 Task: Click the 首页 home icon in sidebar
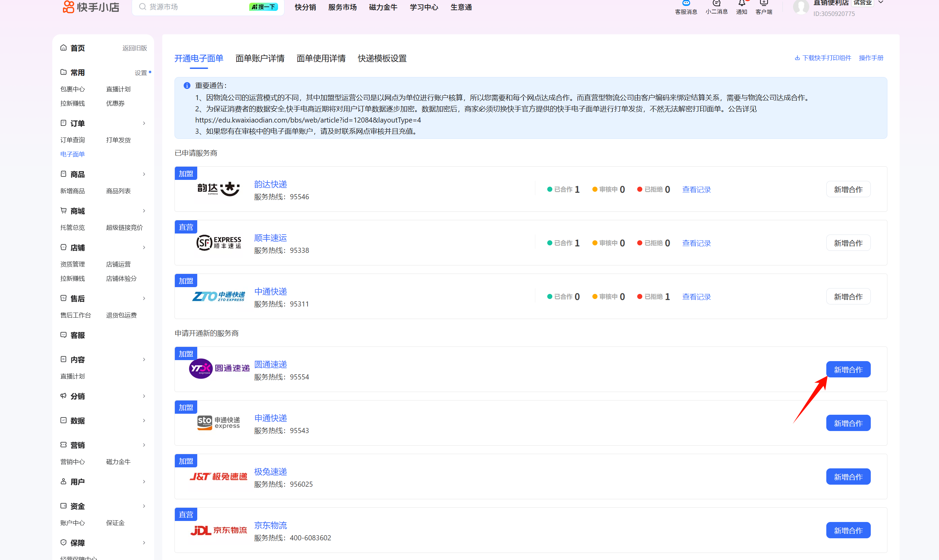pyautogui.click(x=63, y=48)
